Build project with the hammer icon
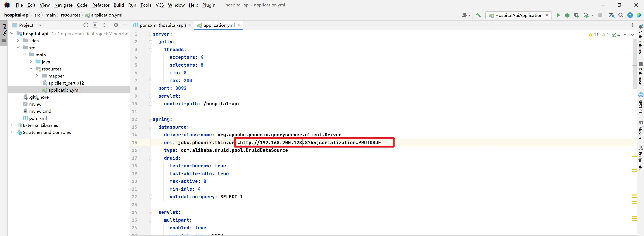The image size is (644, 236). (x=478, y=15)
